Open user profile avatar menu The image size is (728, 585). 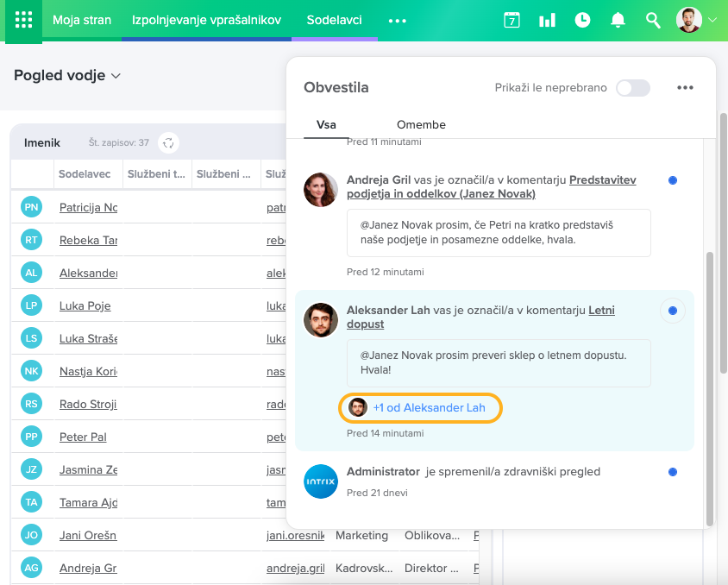pyautogui.click(x=689, y=20)
